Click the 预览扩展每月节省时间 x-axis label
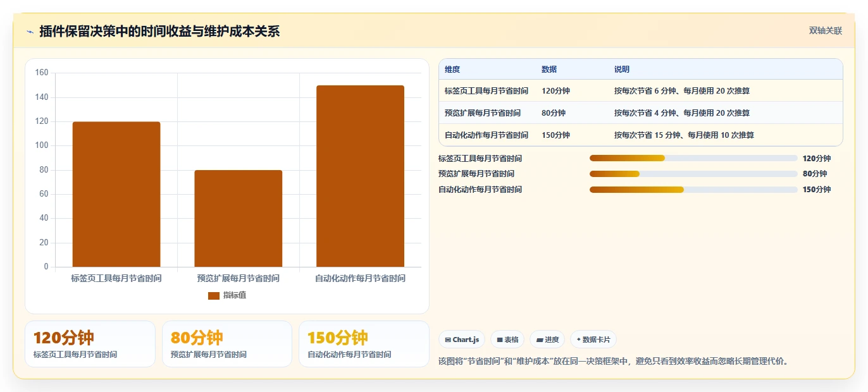Image resolution: width=868 pixels, height=392 pixels. 239,278
